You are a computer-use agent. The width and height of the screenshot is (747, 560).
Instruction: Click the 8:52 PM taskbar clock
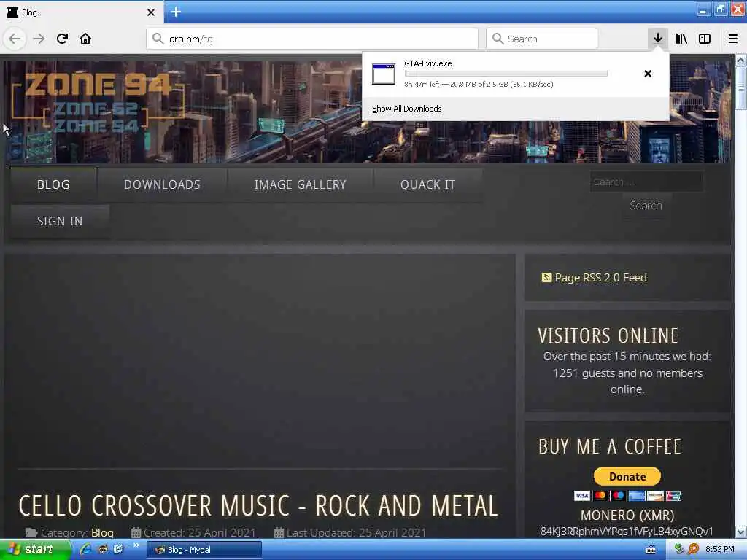(720, 550)
